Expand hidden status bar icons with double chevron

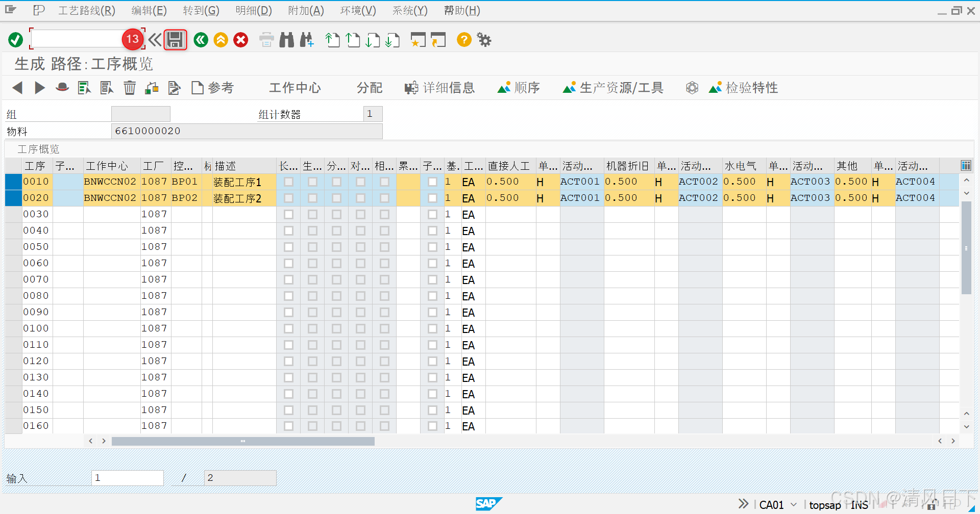(x=743, y=504)
